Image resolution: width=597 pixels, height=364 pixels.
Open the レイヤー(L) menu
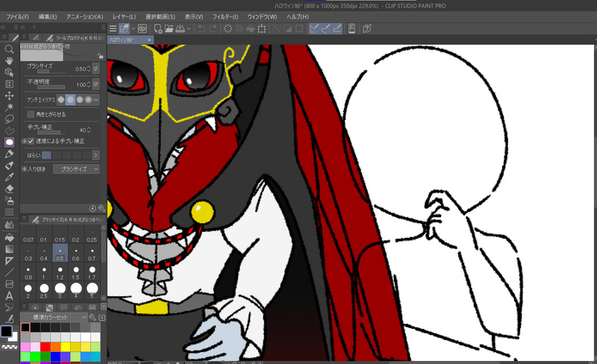(124, 16)
